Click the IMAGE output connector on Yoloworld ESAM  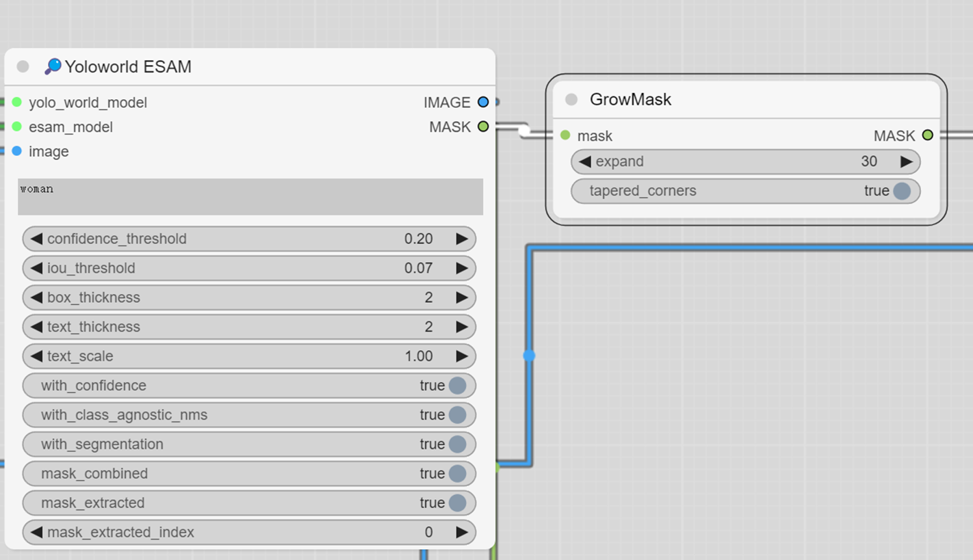click(483, 103)
